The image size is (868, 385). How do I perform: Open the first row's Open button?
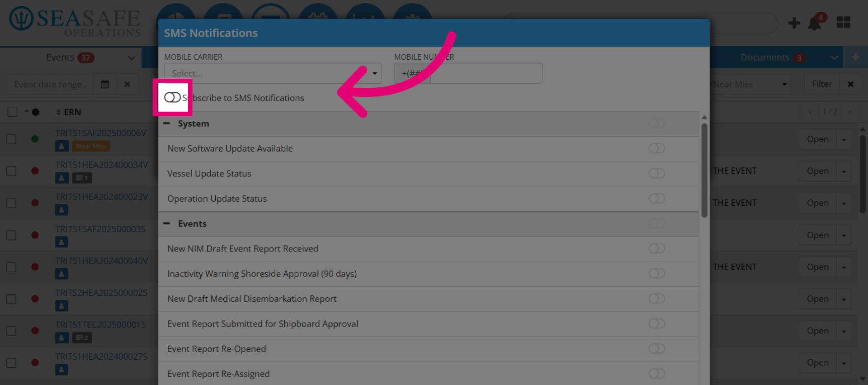pyautogui.click(x=817, y=139)
